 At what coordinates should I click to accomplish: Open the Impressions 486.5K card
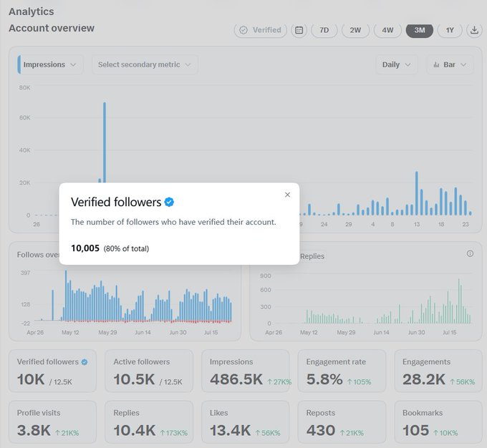[x=246, y=371]
